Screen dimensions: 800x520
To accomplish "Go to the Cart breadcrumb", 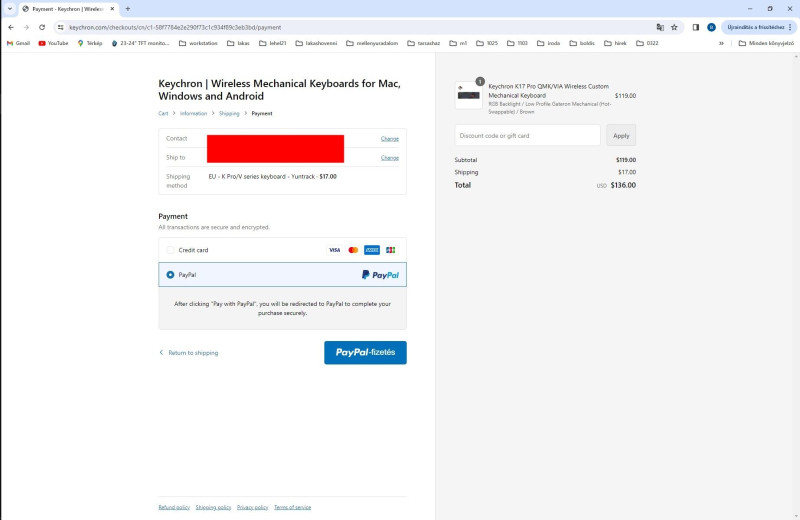I will (163, 113).
